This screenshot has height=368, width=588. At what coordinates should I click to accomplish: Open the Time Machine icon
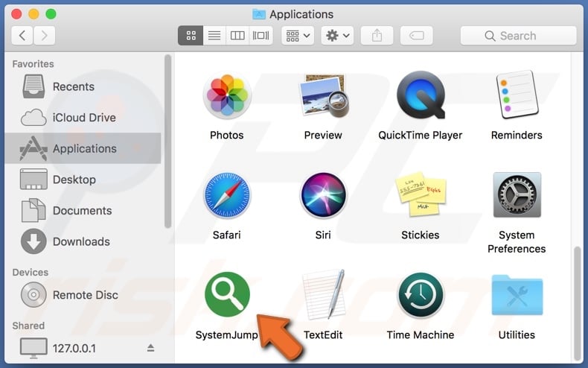coord(421,295)
